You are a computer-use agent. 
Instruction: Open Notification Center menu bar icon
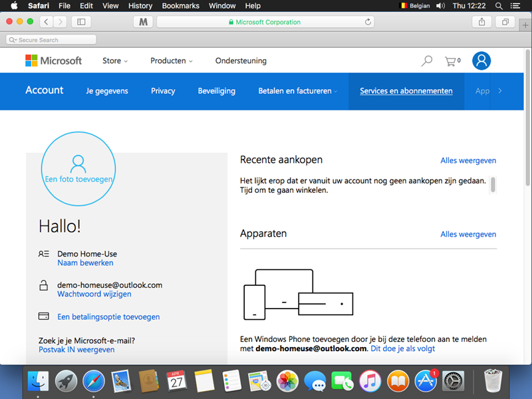click(515, 6)
